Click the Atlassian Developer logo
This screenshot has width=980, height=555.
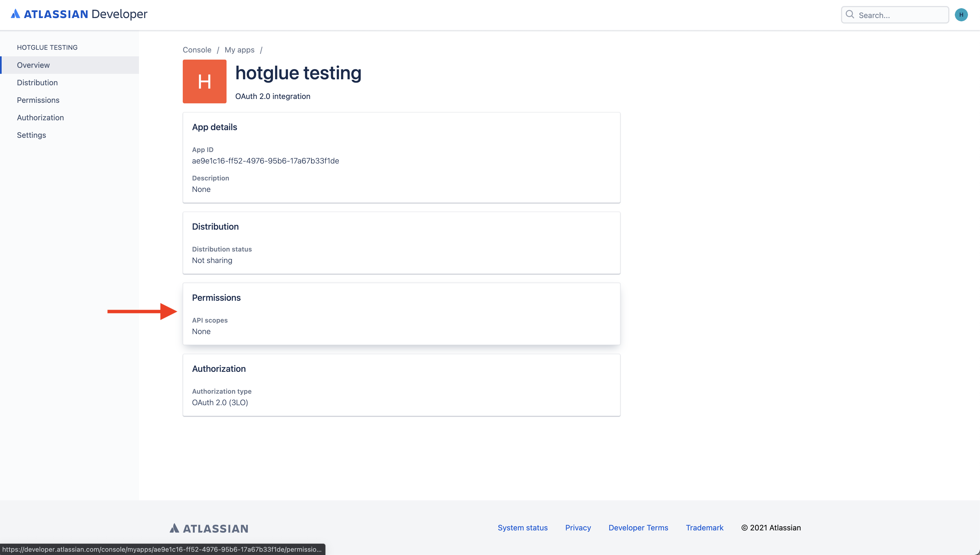click(x=79, y=14)
